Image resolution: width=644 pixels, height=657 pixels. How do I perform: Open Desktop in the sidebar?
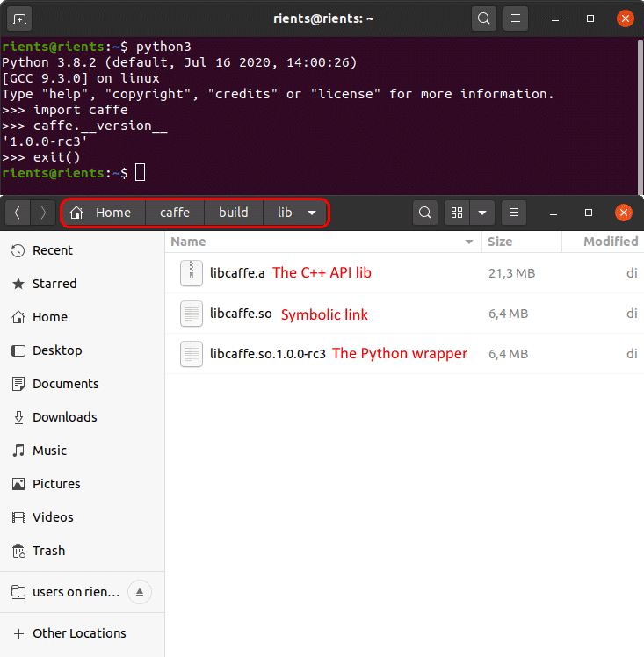click(82, 350)
